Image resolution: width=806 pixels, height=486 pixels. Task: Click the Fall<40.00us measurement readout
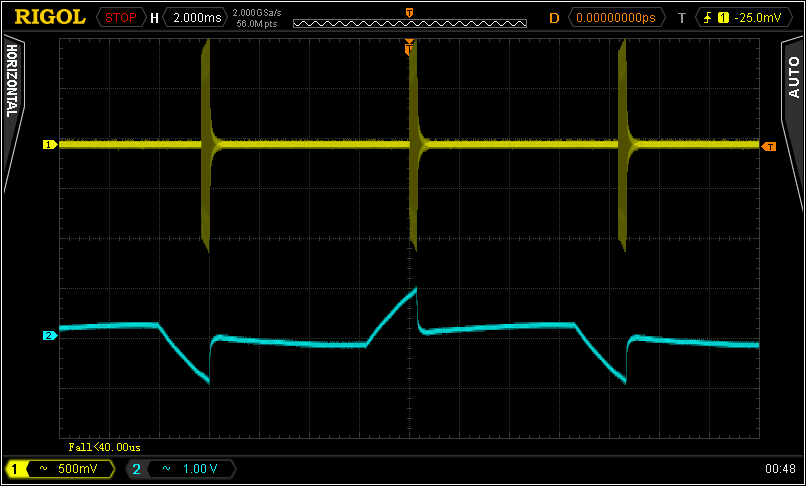tap(104, 447)
